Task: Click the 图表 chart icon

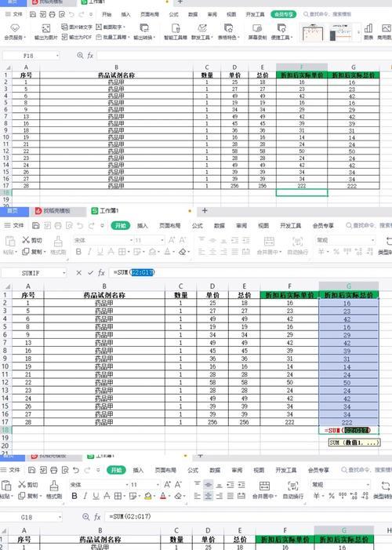Action: [x=368, y=32]
